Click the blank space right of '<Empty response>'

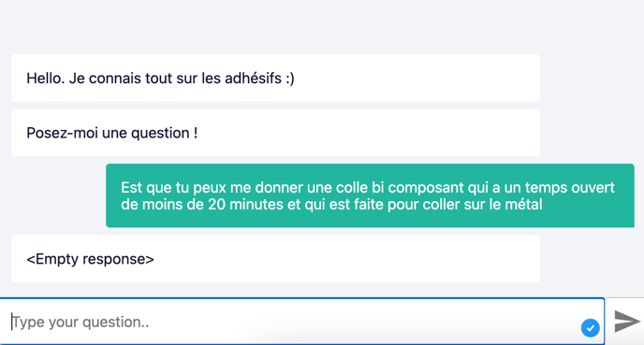(x=346, y=258)
